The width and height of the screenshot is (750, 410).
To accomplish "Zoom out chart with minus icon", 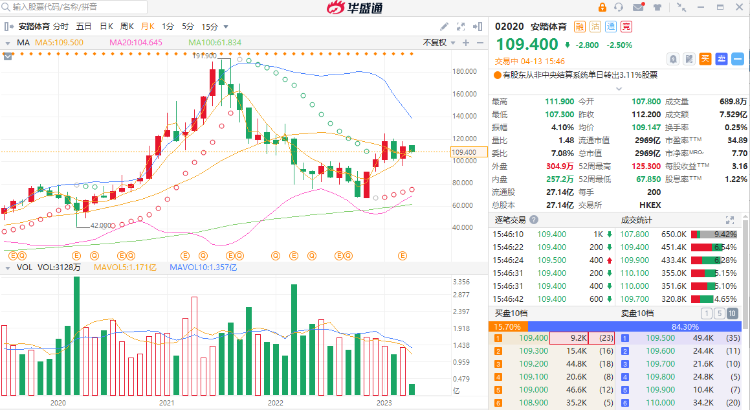I will (480, 43).
